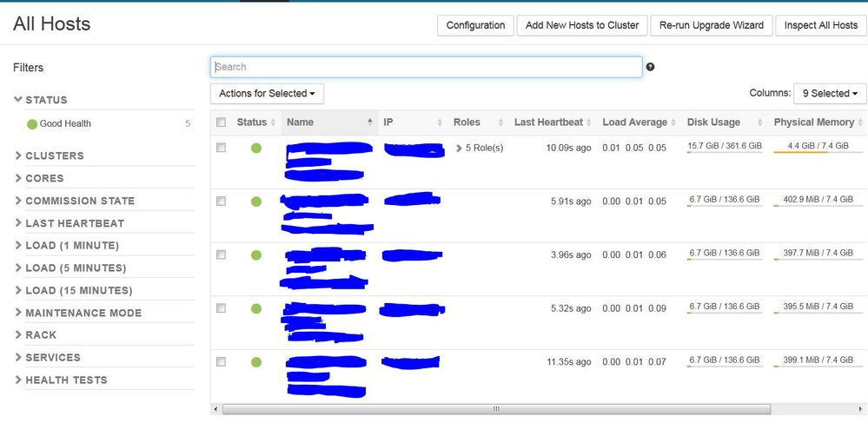Click the Good Health green status dot filter
The image size is (868, 423).
tap(32, 124)
